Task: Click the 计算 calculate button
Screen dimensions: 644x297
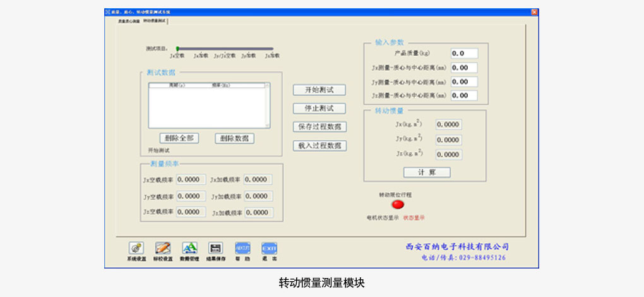Action: 427,173
